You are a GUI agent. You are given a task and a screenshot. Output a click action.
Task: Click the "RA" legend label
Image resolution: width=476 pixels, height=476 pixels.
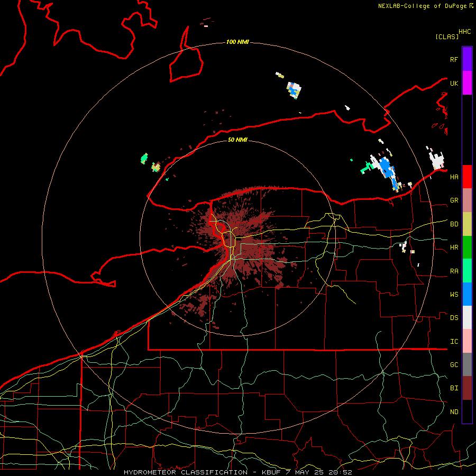(x=454, y=271)
